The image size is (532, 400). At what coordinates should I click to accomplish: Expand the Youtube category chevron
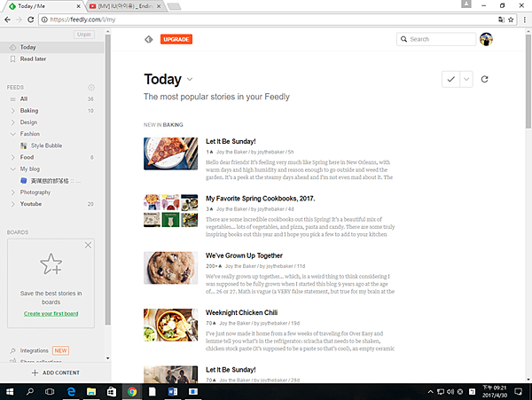tap(13, 204)
